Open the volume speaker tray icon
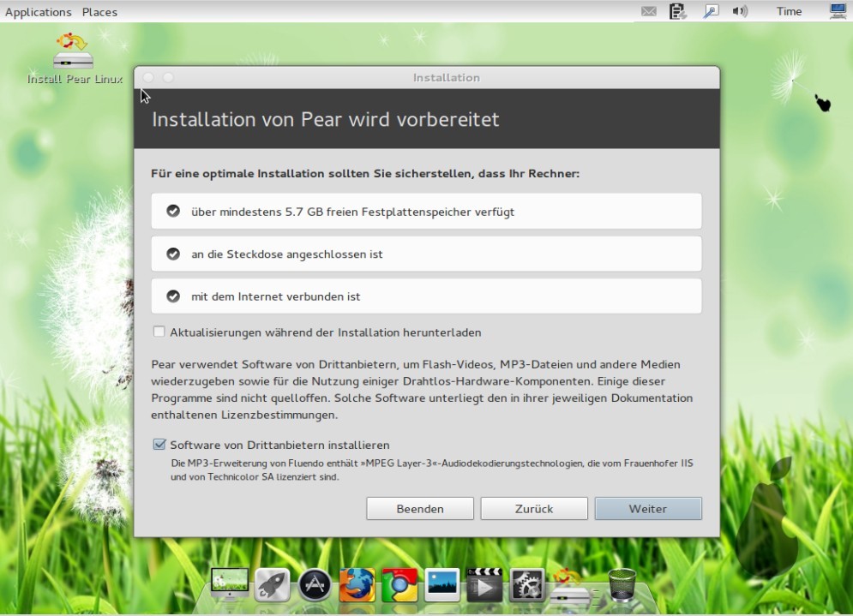 tap(740, 11)
